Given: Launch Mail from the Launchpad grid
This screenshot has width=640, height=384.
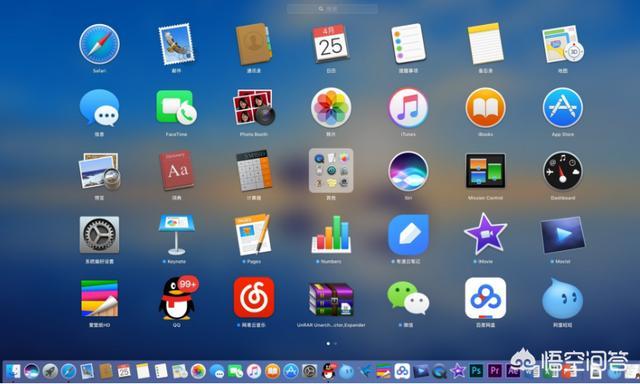Looking at the screenshot, I should (176, 44).
